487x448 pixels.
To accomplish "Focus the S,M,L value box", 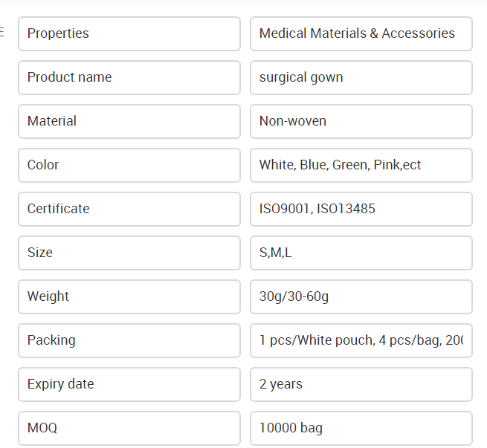I will pyautogui.click(x=361, y=253).
